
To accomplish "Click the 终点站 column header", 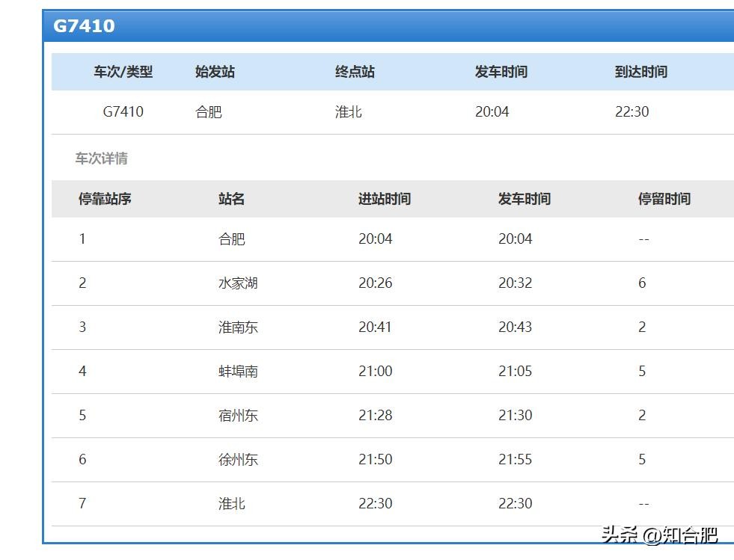I will click(x=355, y=72).
